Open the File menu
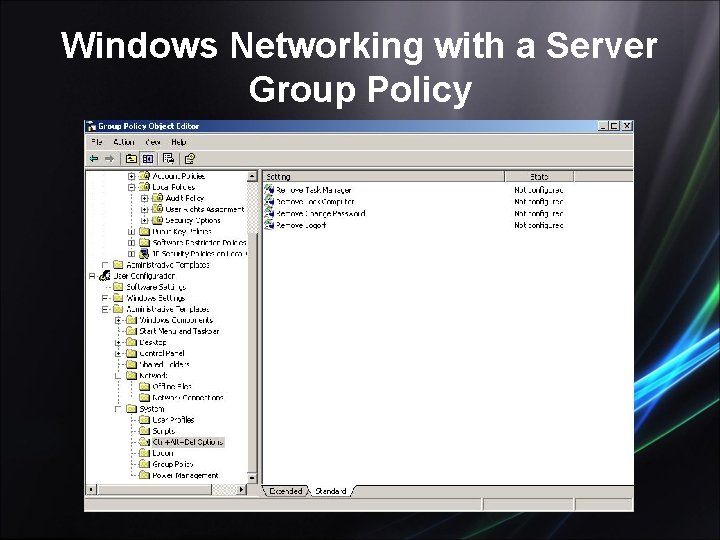Screen dimensions: 720x540 tap(97, 142)
